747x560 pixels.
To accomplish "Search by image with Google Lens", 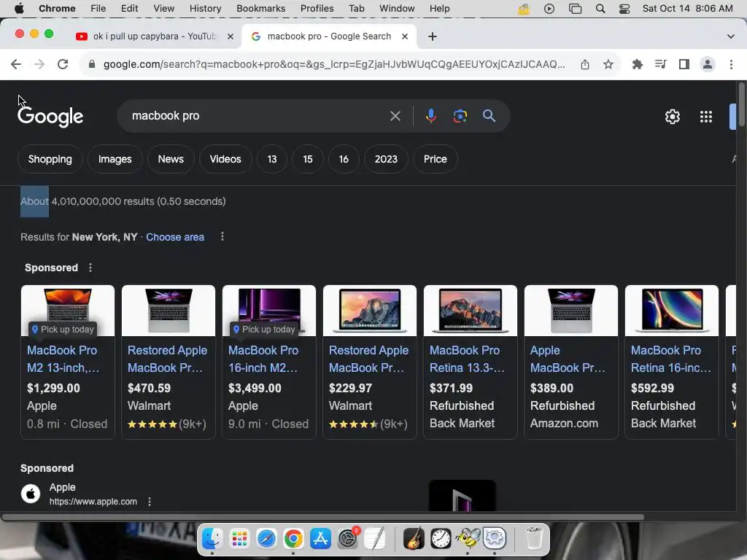I will [460, 116].
